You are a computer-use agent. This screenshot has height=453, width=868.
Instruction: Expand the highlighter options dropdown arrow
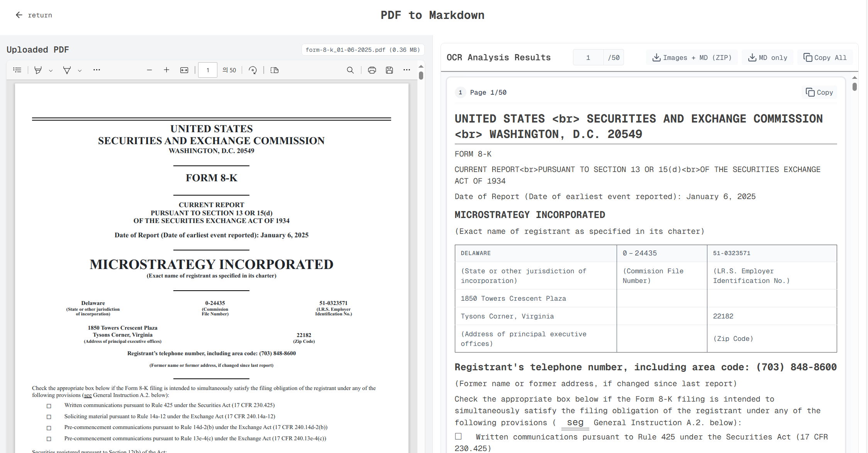tap(51, 71)
